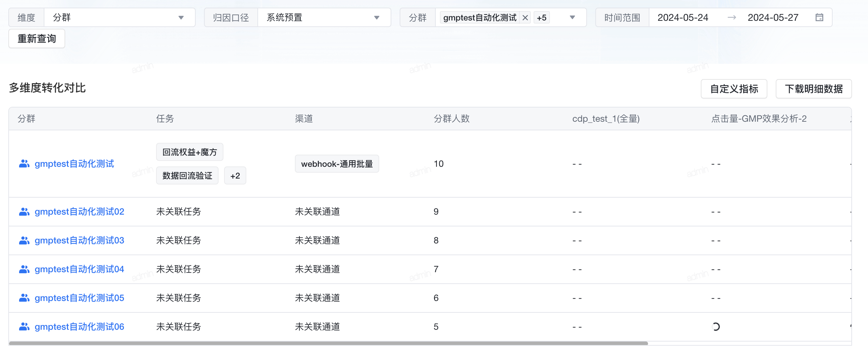
Task: Click group icon beside gmptest自动化测试02
Action: click(24, 212)
